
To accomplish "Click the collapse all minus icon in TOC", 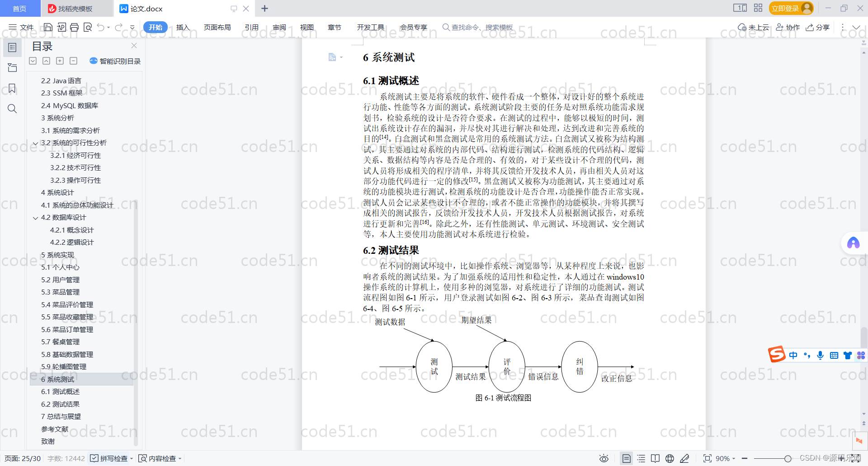I will [73, 61].
